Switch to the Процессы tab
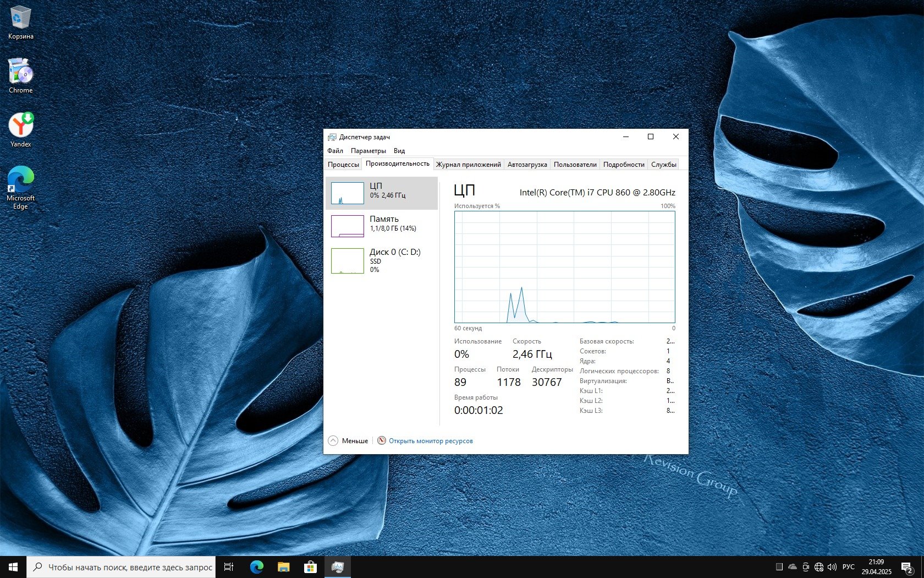Screen dimensions: 924x578 pyautogui.click(x=343, y=165)
